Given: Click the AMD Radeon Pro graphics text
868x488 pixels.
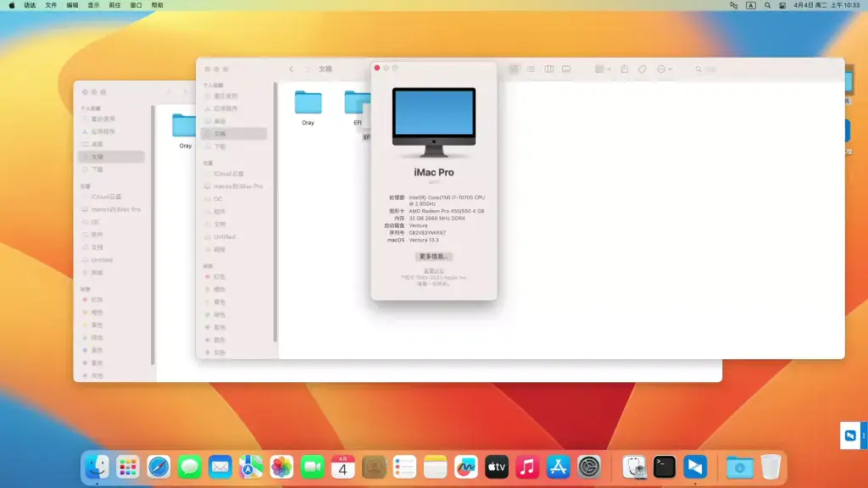Looking at the screenshot, I should coord(446,211).
